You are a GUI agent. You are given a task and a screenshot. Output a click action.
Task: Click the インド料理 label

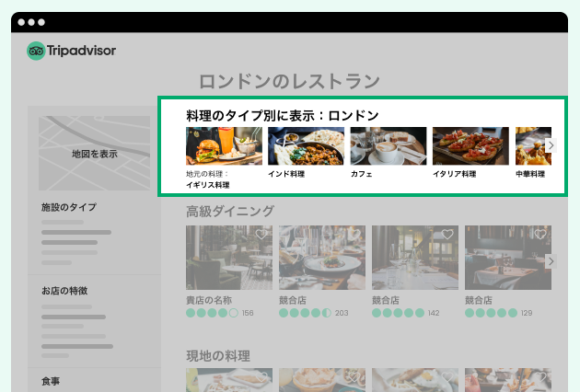click(286, 174)
